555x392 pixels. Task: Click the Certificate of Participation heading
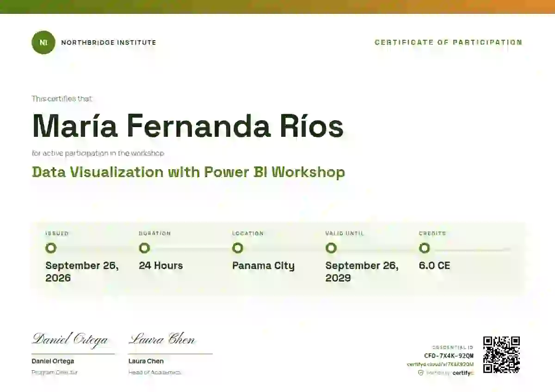449,43
